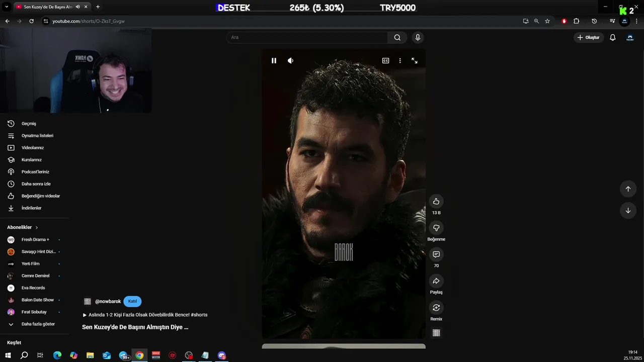Open Windows taskbar search
This screenshot has height=362, width=644.
24,355
